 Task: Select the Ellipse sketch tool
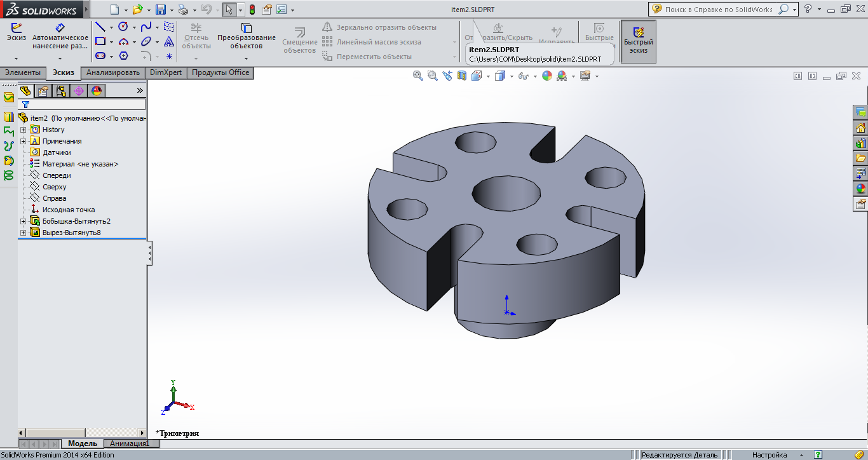[x=146, y=41]
